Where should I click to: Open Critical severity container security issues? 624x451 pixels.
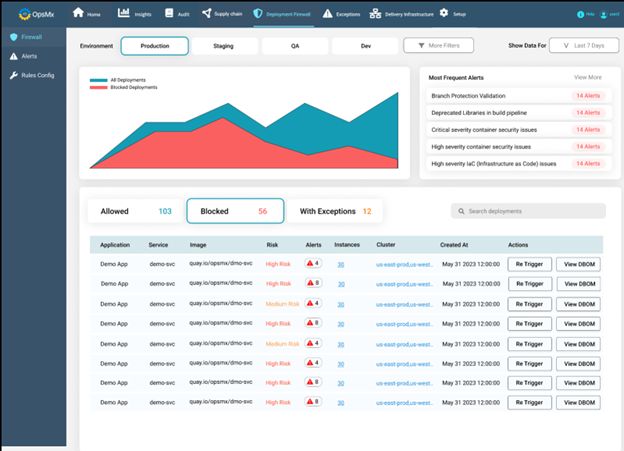[519, 130]
